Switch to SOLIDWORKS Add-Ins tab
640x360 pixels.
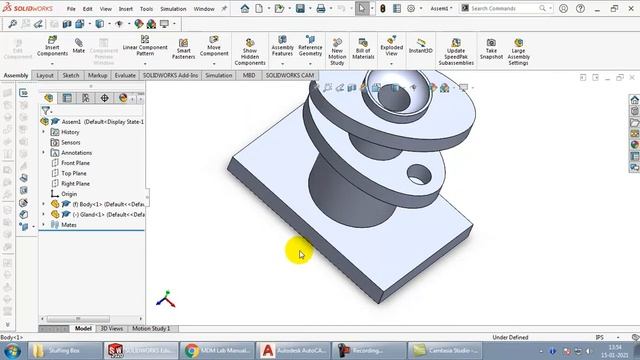[170, 76]
